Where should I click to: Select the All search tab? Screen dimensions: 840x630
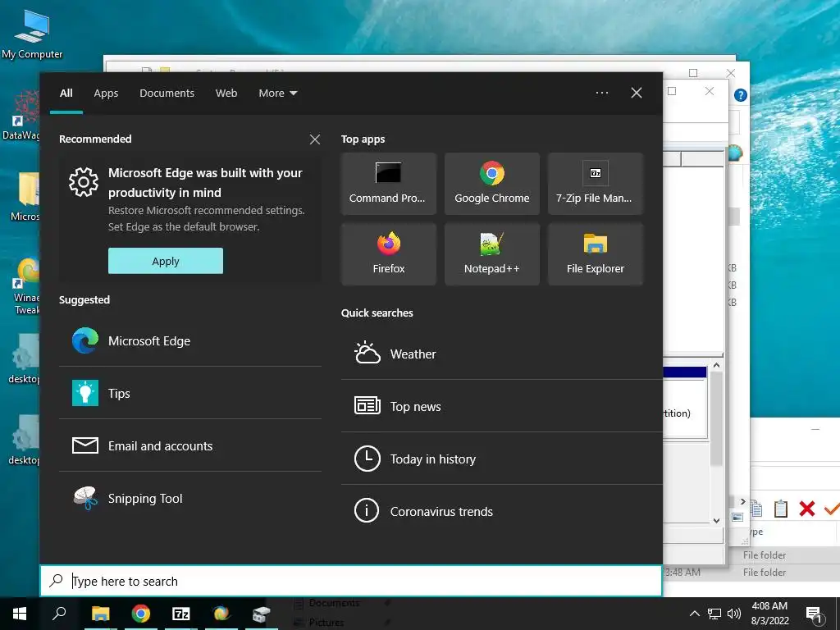[66, 94]
